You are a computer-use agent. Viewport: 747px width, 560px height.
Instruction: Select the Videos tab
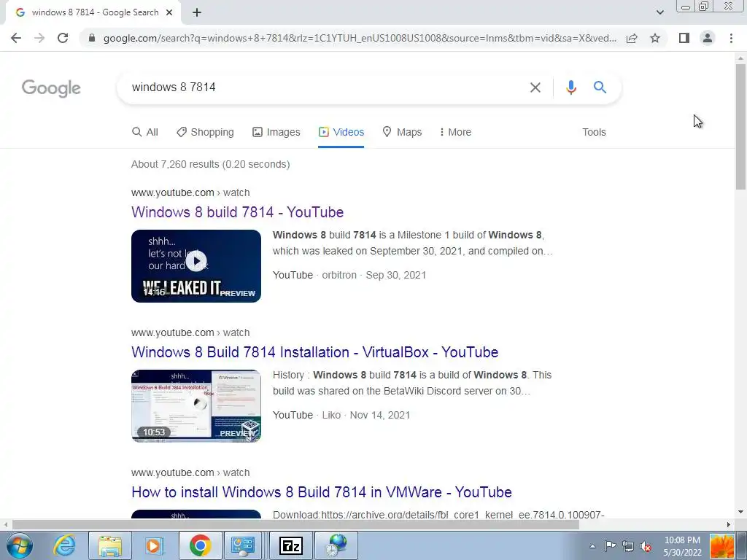pyautogui.click(x=341, y=132)
